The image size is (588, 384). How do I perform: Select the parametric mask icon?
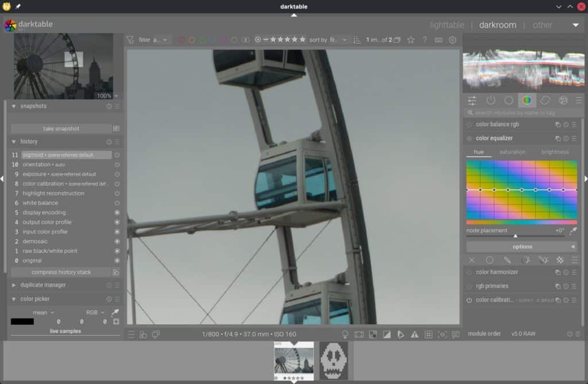(x=525, y=260)
